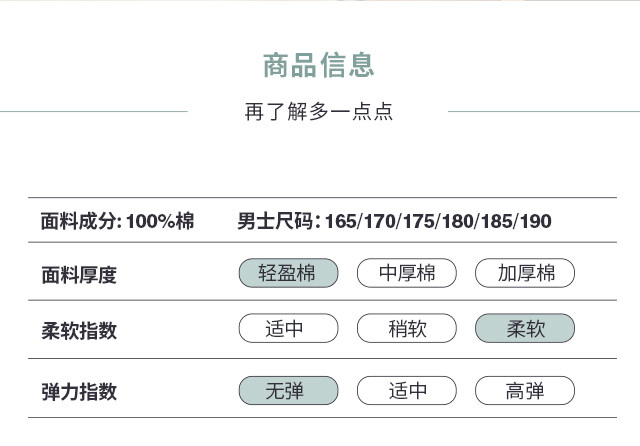This screenshot has height=446, width=640.
Task: Click the 柔软指数 row label
Action: click(79, 331)
